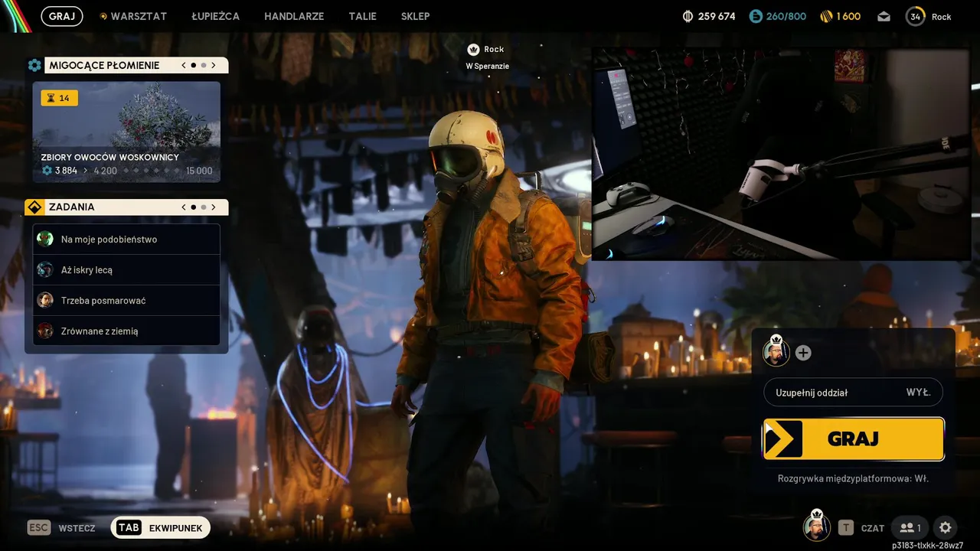Select second page dot in Migocące Płomienie header
The image size is (980, 551).
coord(204,65)
